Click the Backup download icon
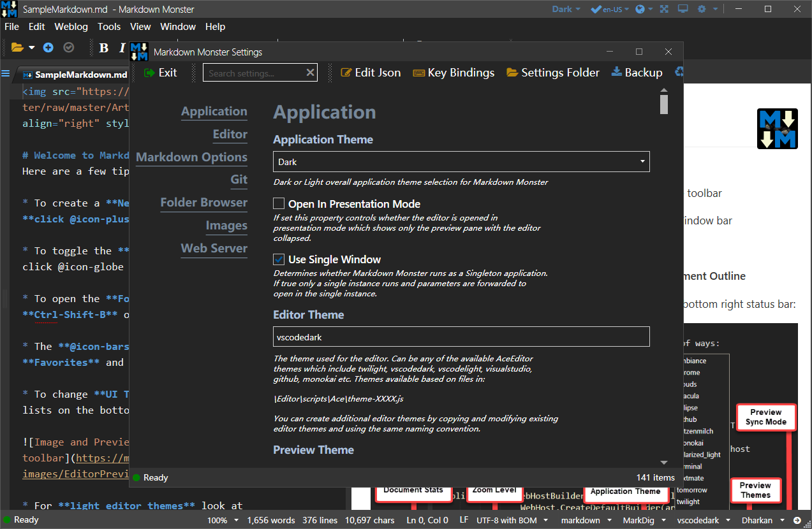The width and height of the screenshot is (812, 529). point(617,72)
